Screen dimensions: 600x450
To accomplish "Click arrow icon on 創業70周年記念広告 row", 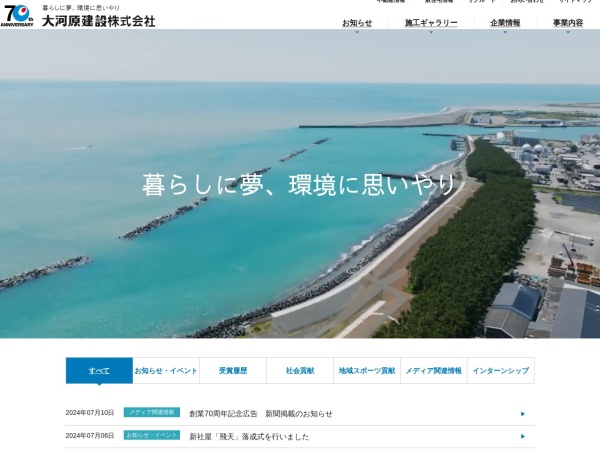I will click(523, 414).
